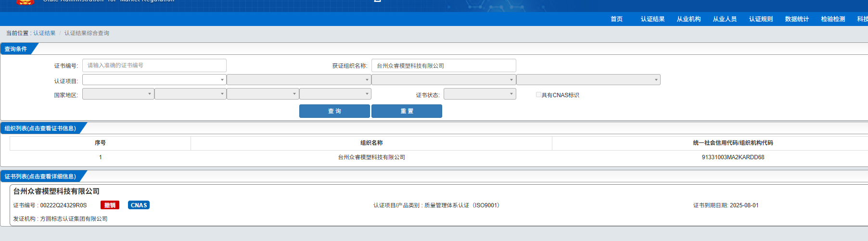
Task: Open the 检验检测 navigation item
Action: (x=833, y=19)
